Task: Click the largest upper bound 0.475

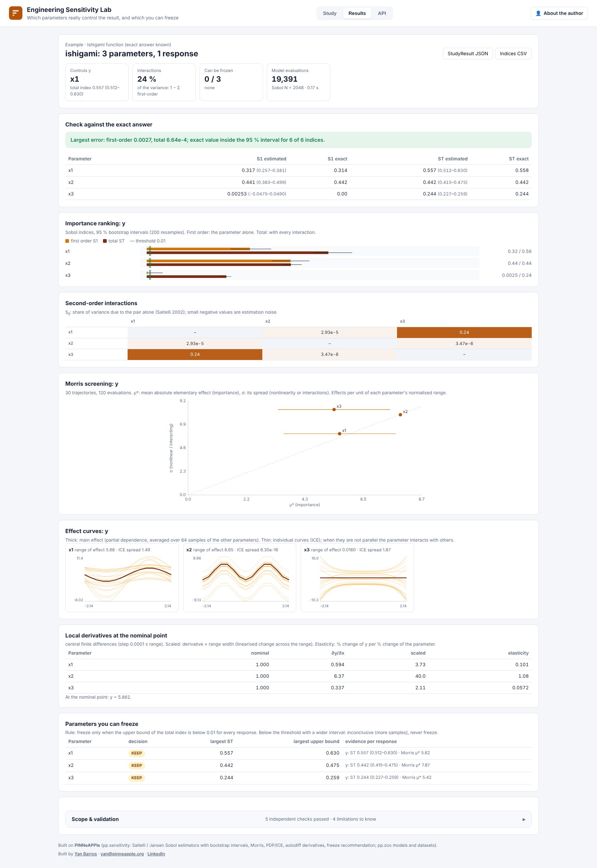Action: tap(332, 765)
